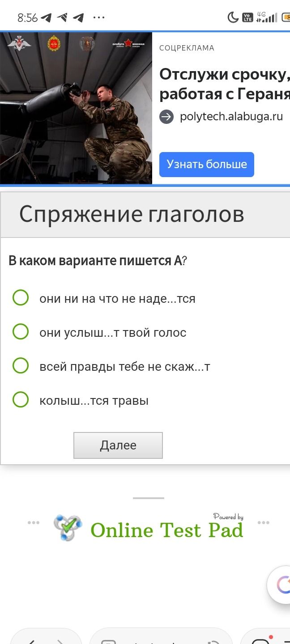Tap the VoLTE status bar icon
Viewport: 290px width, 644px height.
pyautogui.click(x=247, y=18)
